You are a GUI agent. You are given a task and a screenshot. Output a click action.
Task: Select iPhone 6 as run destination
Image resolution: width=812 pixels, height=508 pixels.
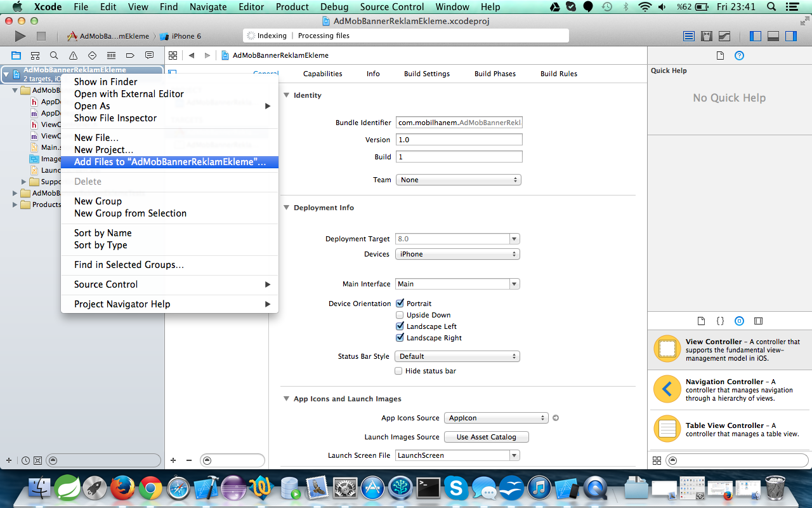click(x=181, y=36)
